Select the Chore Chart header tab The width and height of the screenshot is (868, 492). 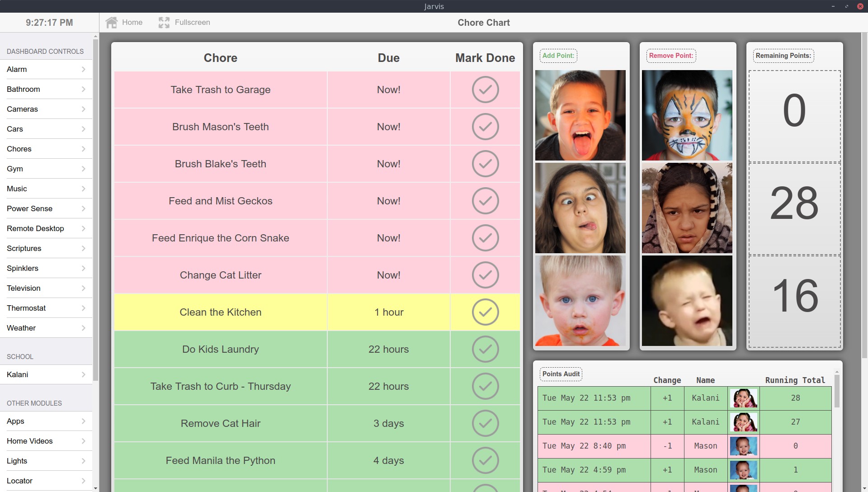point(483,22)
